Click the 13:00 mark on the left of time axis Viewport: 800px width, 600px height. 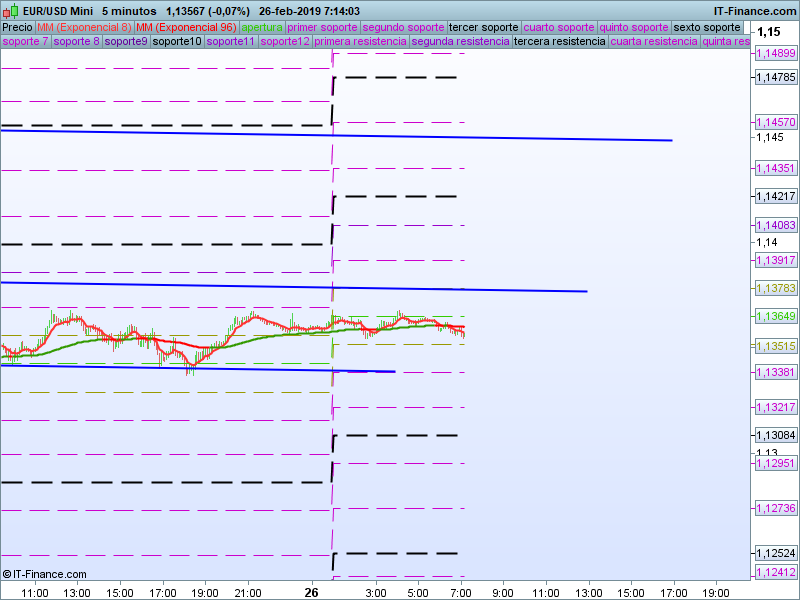click(77, 592)
